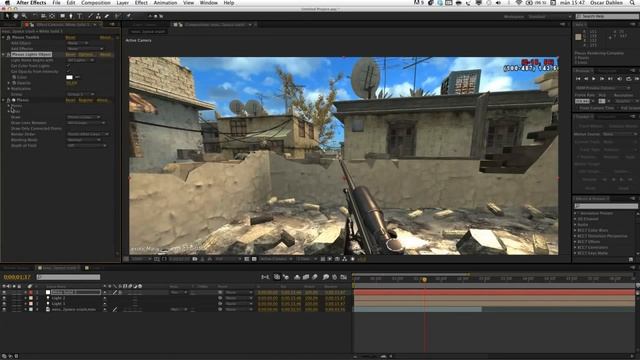The height and width of the screenshot is (360, 640).
Task: Select the Rotation tool
Action: tap(35, 16)
